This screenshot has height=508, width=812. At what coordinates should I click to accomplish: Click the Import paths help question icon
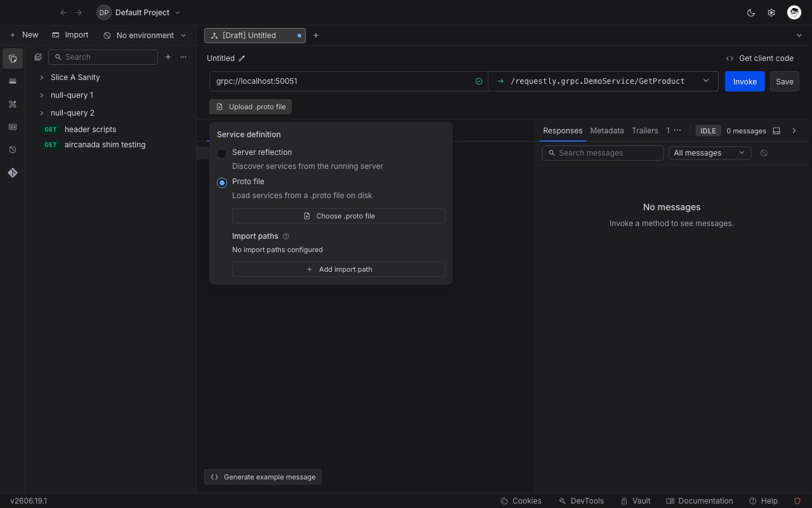(285, 236)
